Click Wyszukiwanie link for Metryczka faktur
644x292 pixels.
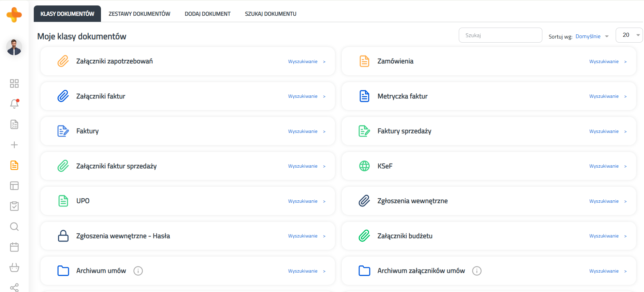pyautogui.click(x=604, y=96)
